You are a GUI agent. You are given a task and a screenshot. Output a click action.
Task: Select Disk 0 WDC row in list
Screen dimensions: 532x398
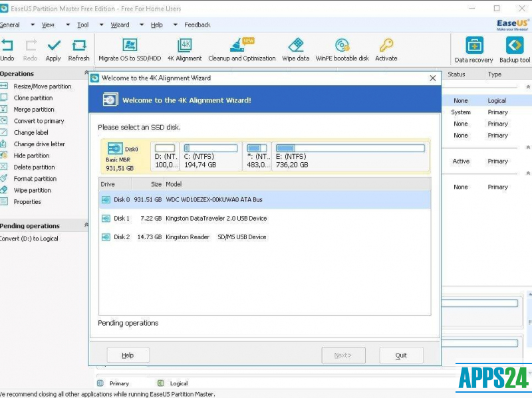tap(265, 200)
